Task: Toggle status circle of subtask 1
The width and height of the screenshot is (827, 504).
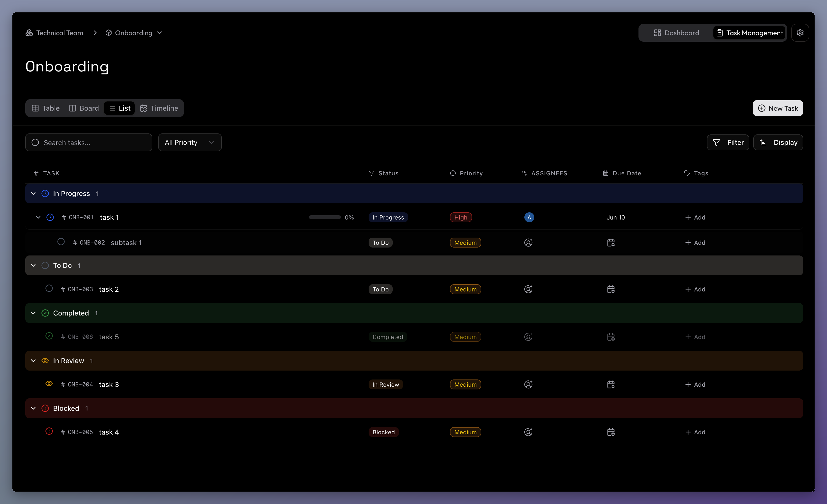Action: click(x=61, y=242)
